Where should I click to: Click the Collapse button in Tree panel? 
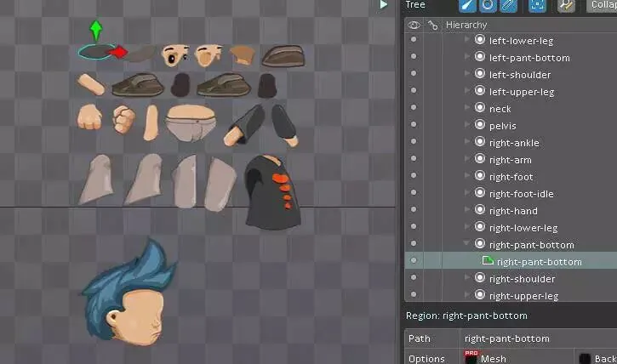click(x=602, y=5)
